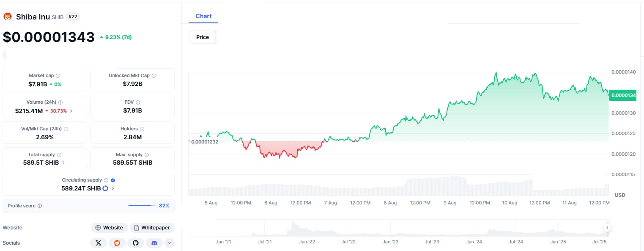Click info icon next to Circulating supply
Viewport: 644px width, 251px height.
[x=106, y=180]
